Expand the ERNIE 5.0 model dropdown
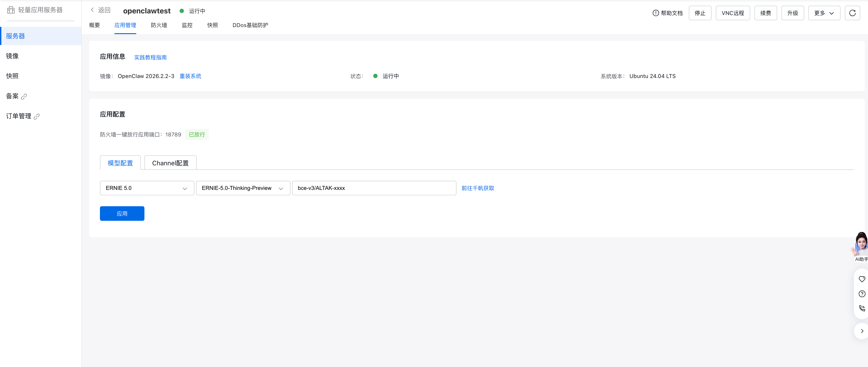This screenshot has width=868, height=367. pyautogui.click(x=147, y=188)
